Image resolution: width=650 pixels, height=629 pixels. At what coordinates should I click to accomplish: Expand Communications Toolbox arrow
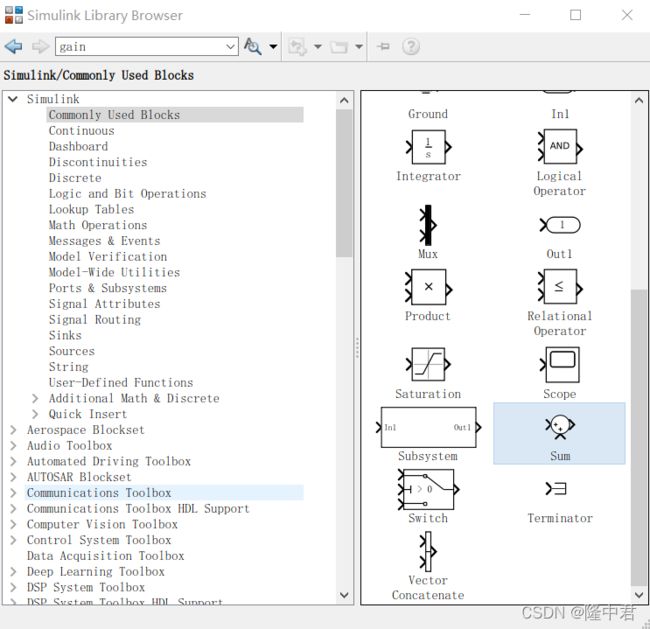point(13,493)
